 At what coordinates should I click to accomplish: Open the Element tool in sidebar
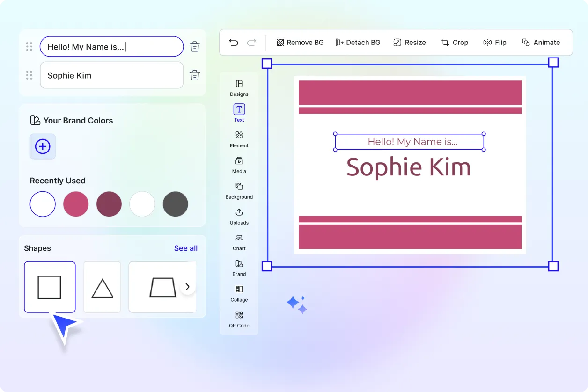click(x=239, y=139)
